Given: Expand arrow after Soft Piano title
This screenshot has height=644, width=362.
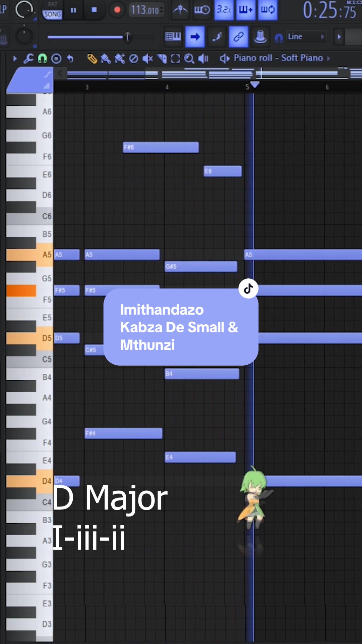Looking at the screenshot, I should 328,59.
